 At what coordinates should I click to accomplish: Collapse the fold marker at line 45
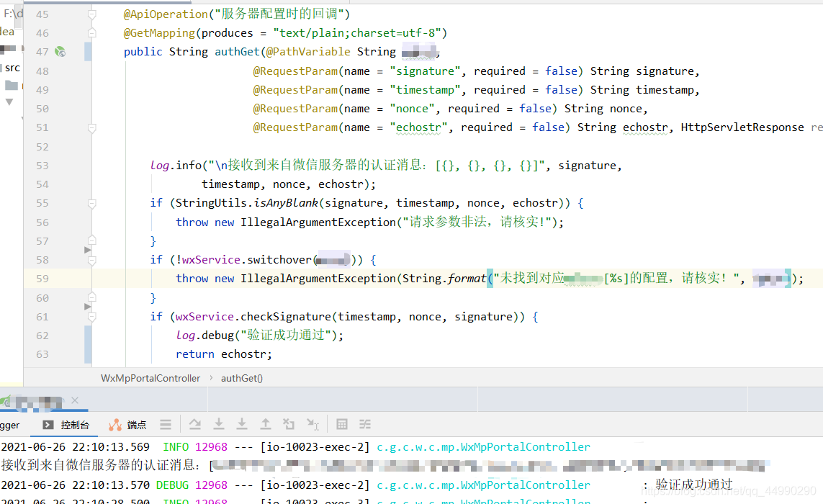[92, 14]
